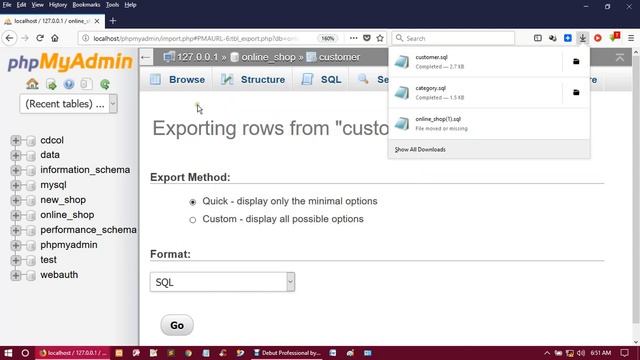Image resolution: width=640 pixels, height=360 pixels.
Task: Open the Tools menu
Action: [112, 5]
